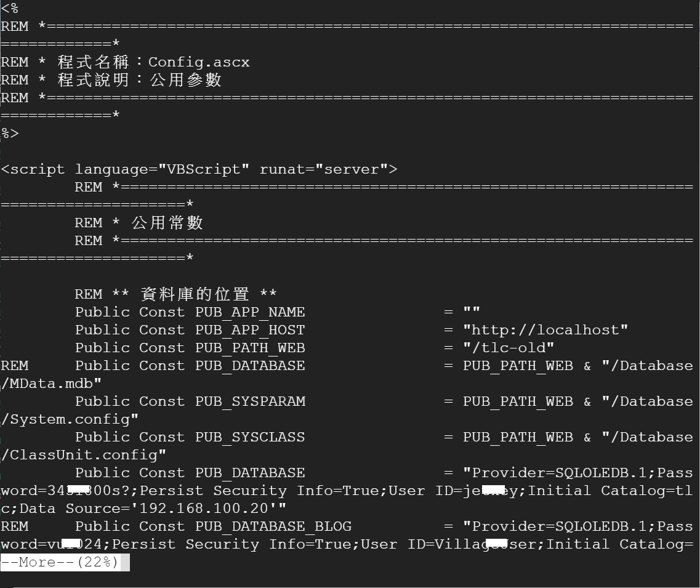Click the Config.ascx filename text
Image resolution: width=700 pixels, height=588 pixels.
[x=199, y=62]
